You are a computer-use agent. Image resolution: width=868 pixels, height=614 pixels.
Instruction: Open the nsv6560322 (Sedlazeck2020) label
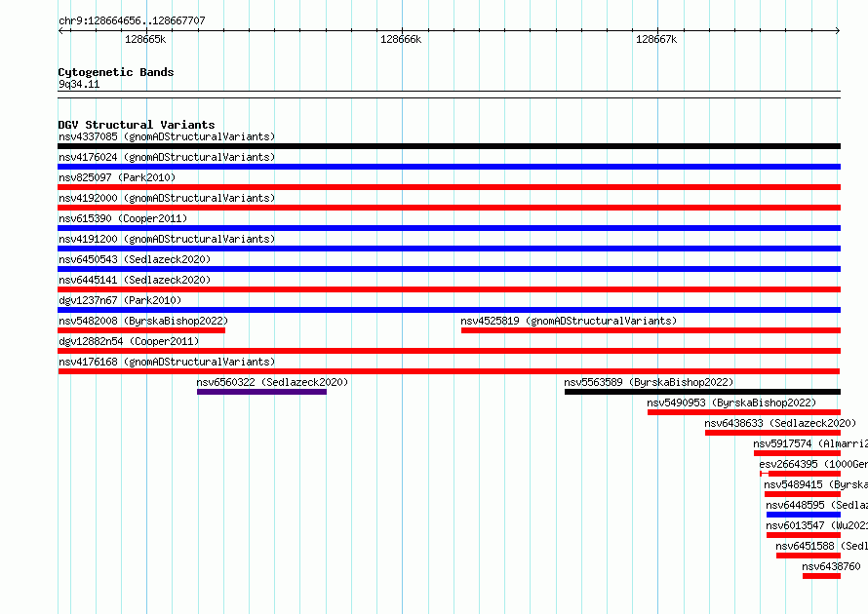272,382
